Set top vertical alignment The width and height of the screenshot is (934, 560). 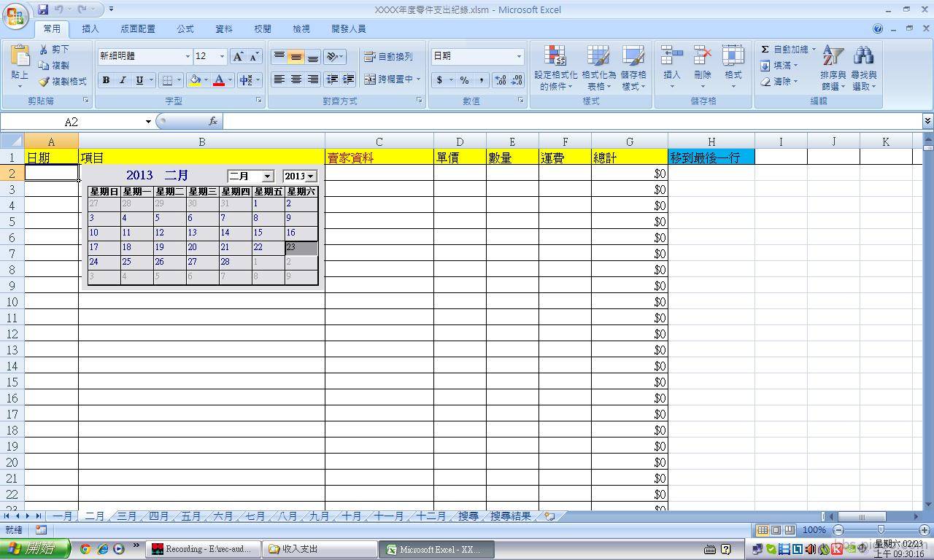(x=279, y=56)
